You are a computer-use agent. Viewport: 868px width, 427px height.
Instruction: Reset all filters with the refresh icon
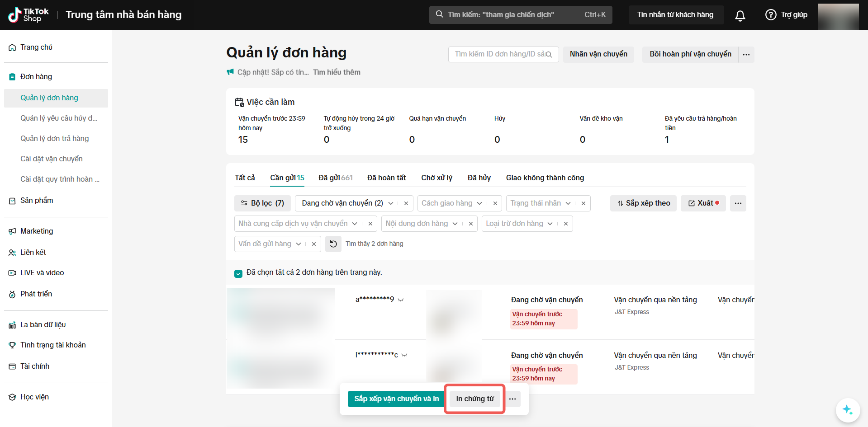[x=333, y=244]
